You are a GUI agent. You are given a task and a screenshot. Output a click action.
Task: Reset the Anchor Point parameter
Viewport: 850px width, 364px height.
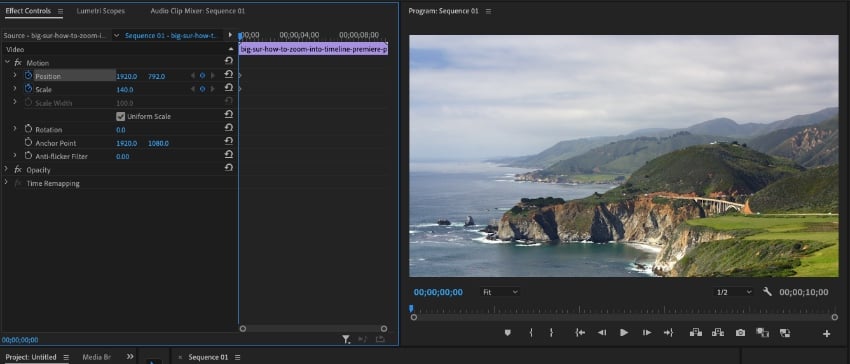[x=229, y=141]
